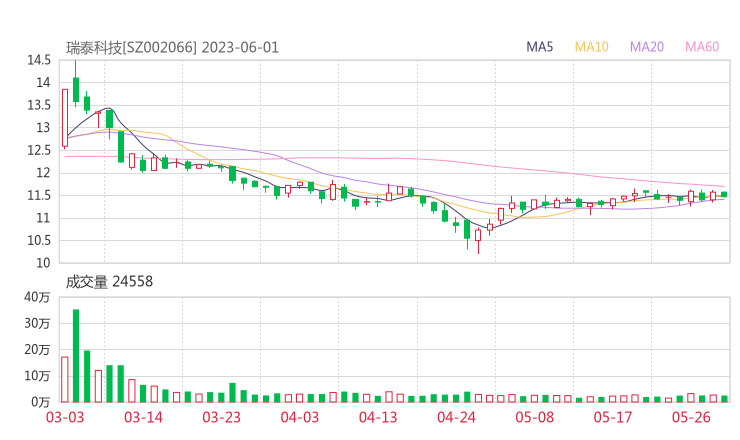Select the tallest green volume bar
Viewport: 740px width, 440px height.
click(76, 356)
